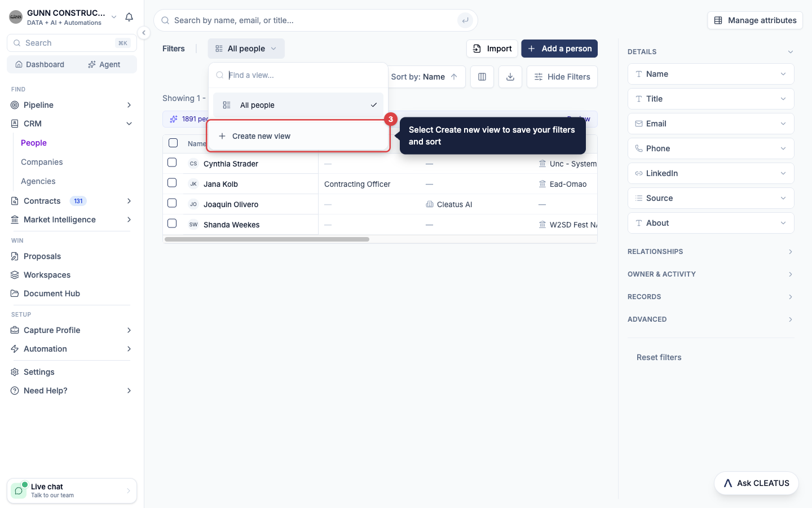Collapse the sidebar with arrow icon
The width and height of the screenshot is (812, 508).
[x=144, y=33]
